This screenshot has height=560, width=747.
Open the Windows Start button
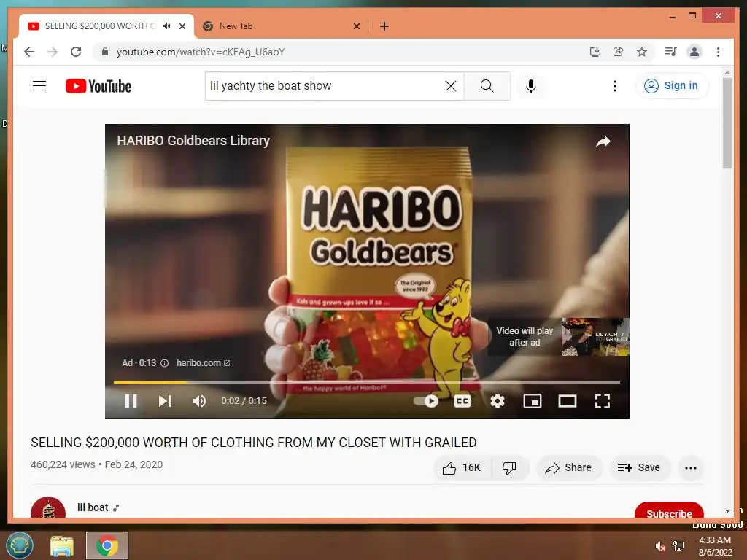[20, 545]
